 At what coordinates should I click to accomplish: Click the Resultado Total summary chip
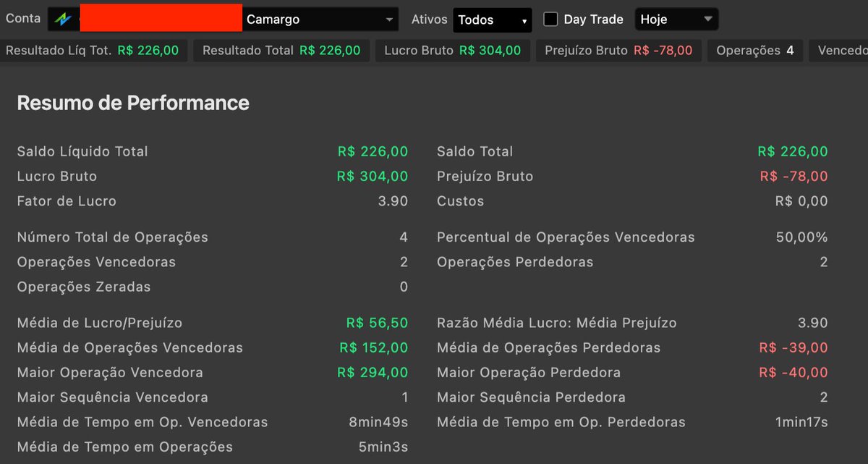click(281, 51)
